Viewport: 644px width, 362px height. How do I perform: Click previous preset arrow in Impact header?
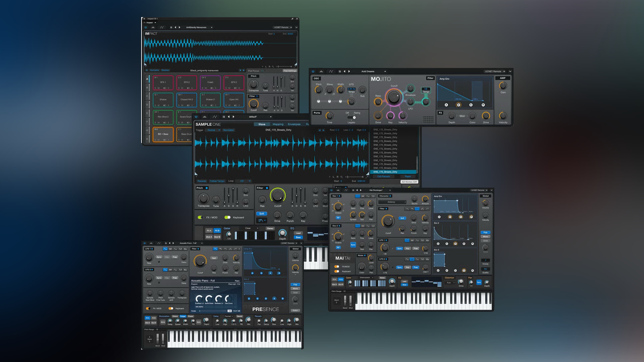(x=175, y=27)
